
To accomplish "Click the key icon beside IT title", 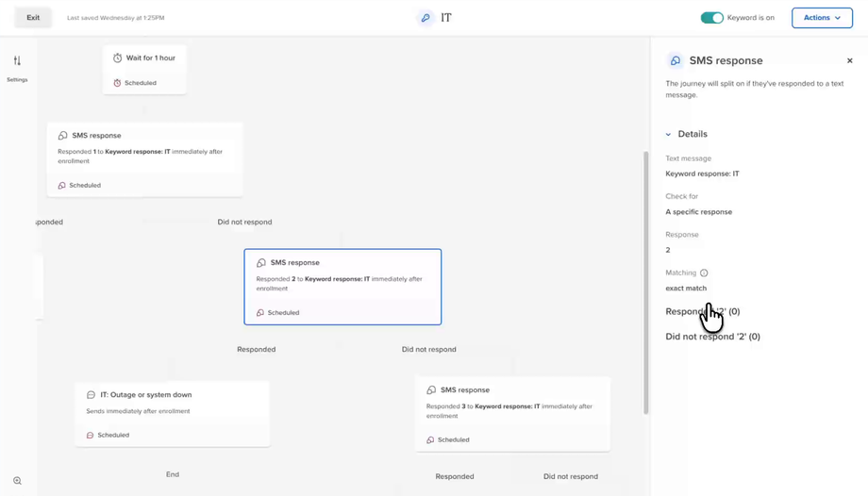I will (426, 18).
